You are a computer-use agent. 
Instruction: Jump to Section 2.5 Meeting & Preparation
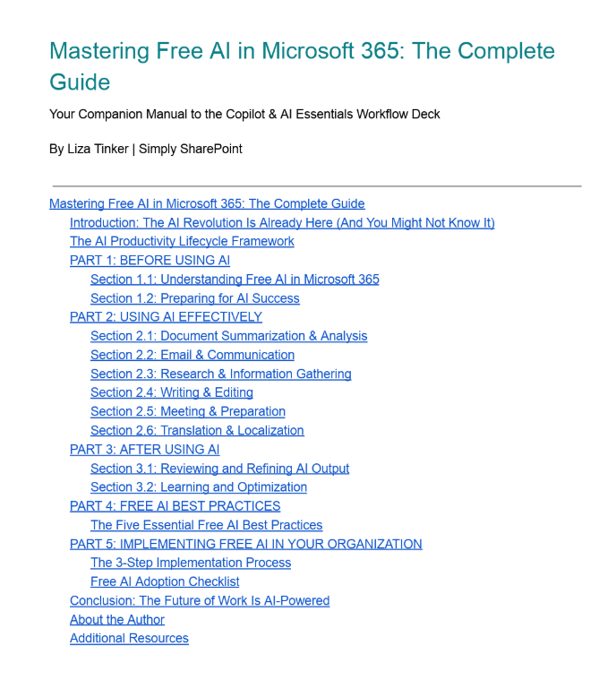187,411
